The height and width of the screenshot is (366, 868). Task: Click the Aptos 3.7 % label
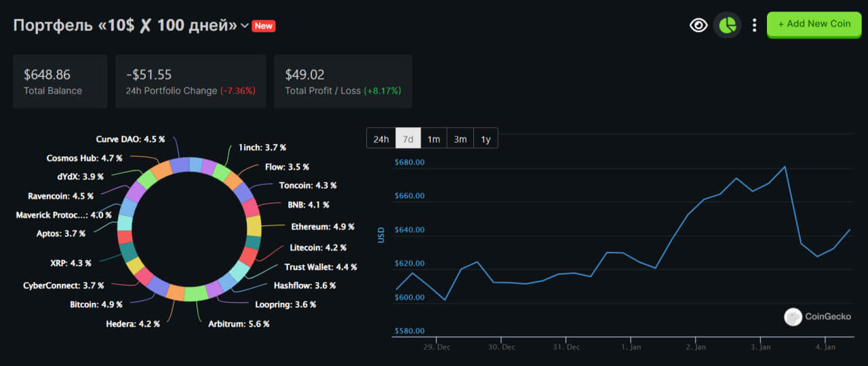tap(61, 234)
